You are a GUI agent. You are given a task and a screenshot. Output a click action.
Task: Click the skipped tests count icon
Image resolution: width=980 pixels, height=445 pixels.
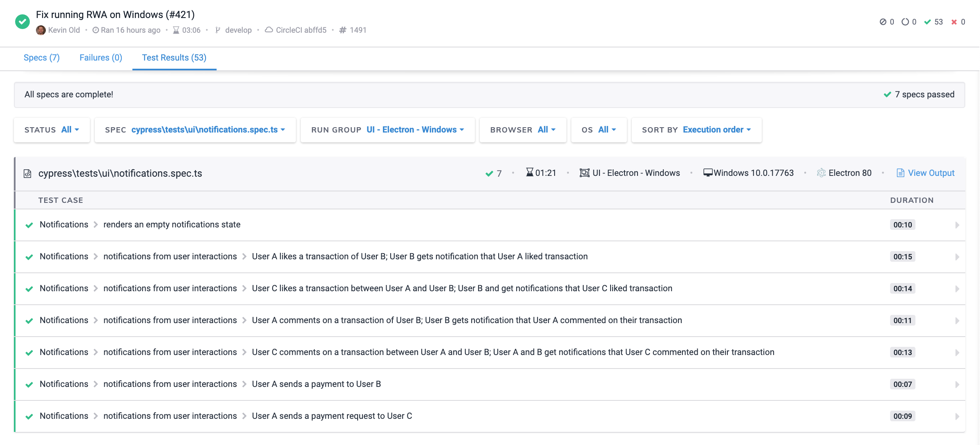click(x=883, y=22)
